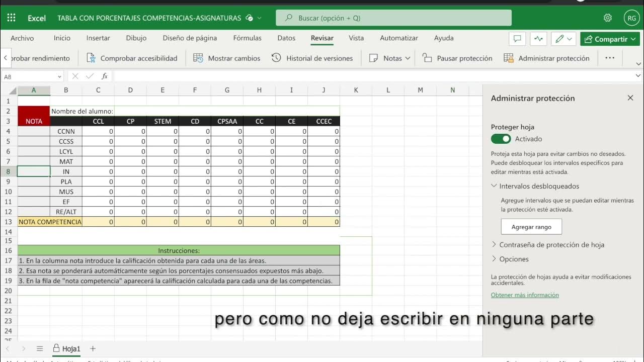Open the RG account avatar

tap(631, 18)
